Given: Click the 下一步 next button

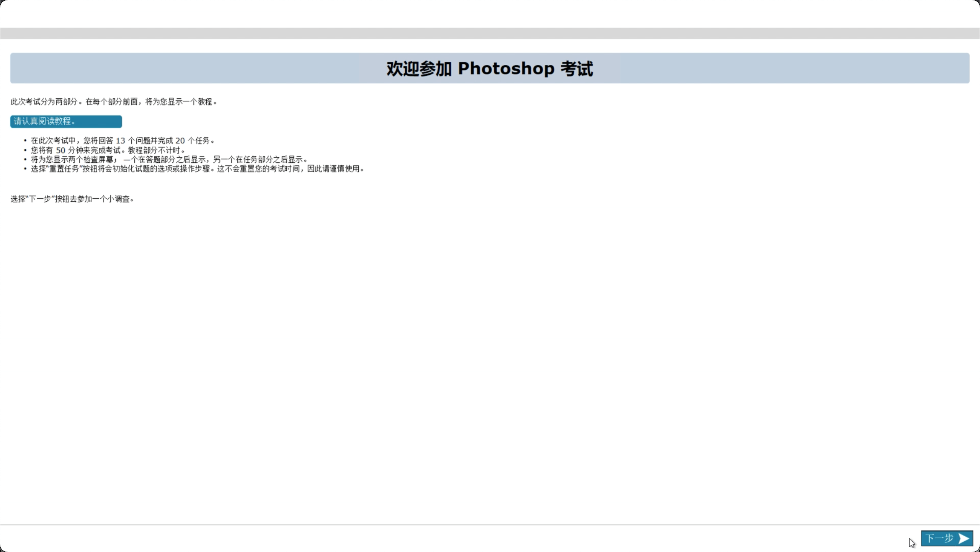Looking at the screenshot, I should tap(947, 538).
